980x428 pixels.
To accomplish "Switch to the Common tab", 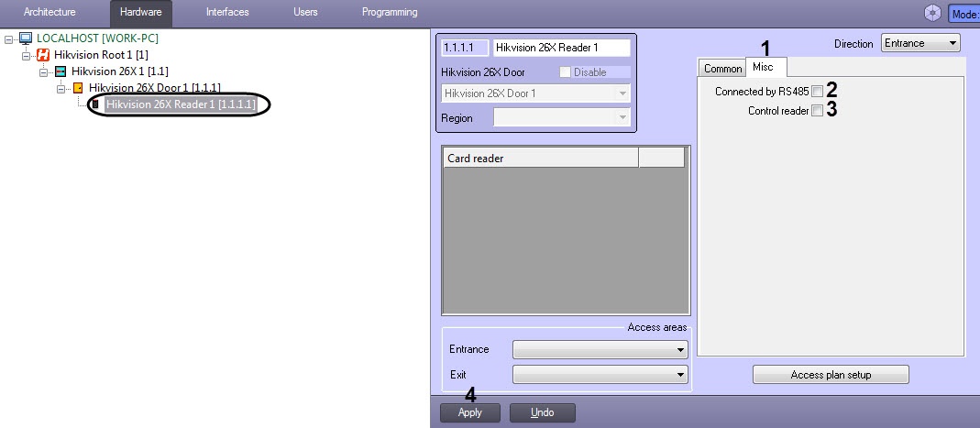I will click(722, 69).
